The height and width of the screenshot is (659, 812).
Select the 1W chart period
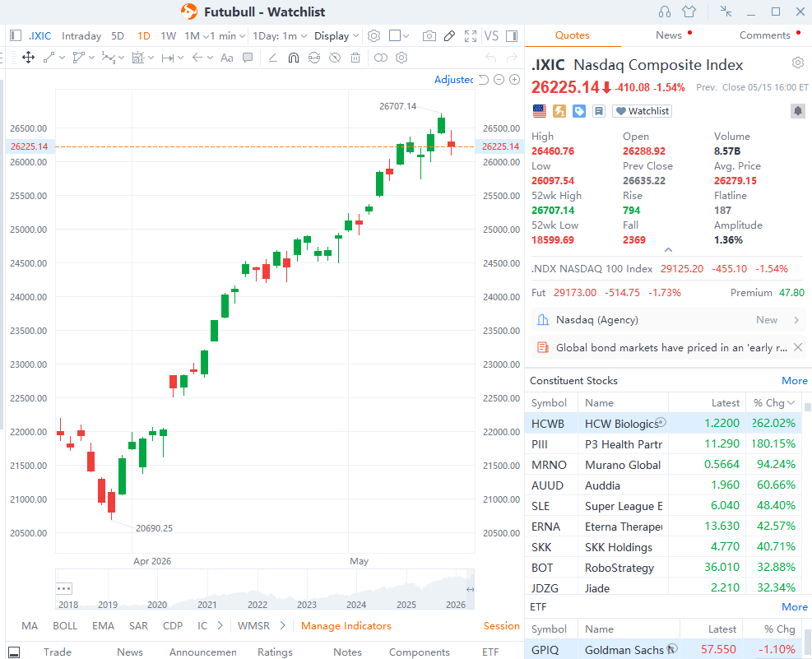169,35
